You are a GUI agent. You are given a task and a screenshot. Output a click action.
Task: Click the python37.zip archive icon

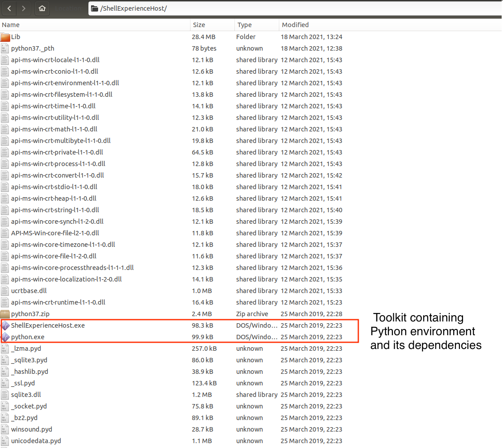tap(5, 314)
